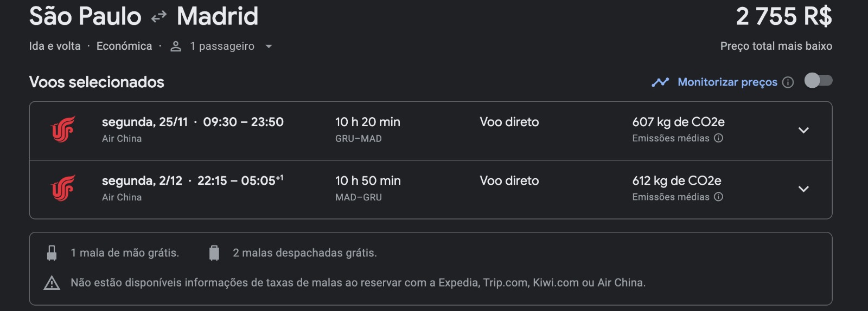Click the Económica class label
Viewport: 868px width, 311px height.
(x=124, y=46)
